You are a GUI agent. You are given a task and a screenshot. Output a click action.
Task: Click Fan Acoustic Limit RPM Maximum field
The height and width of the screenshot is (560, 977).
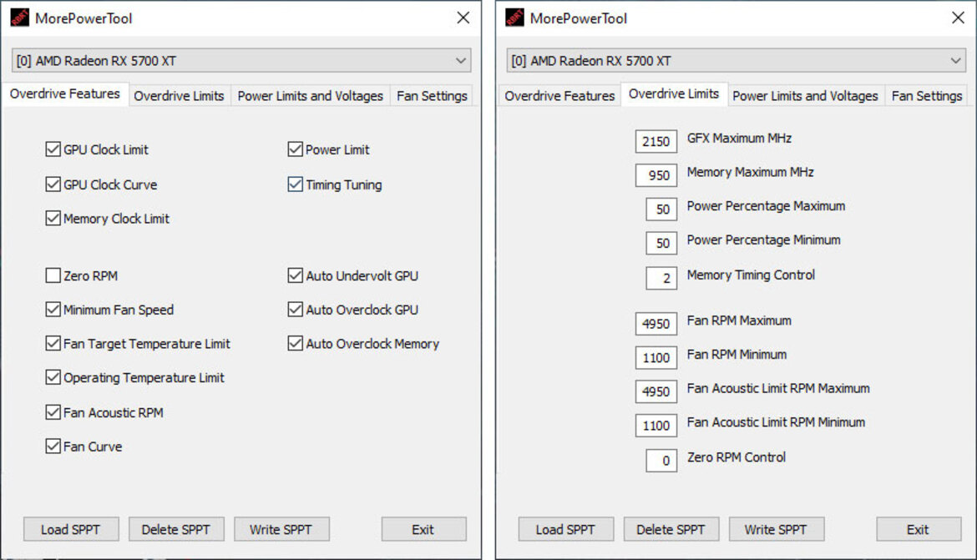point(656,391)
